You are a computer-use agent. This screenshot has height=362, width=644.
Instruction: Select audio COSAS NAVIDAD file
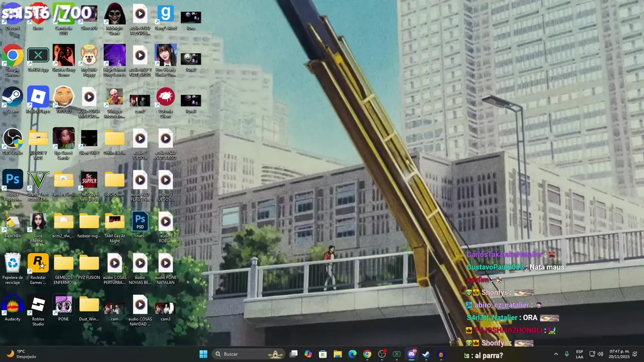140,311
